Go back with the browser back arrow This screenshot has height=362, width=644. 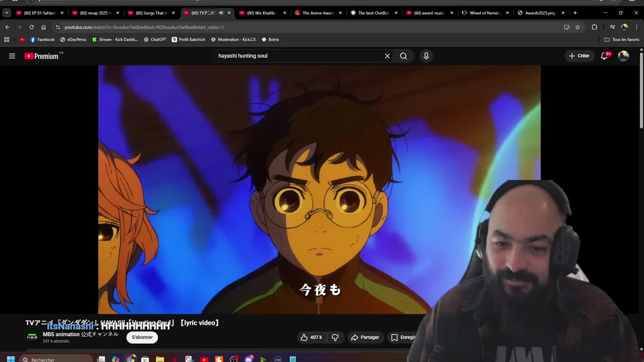(x=7, y=27)
